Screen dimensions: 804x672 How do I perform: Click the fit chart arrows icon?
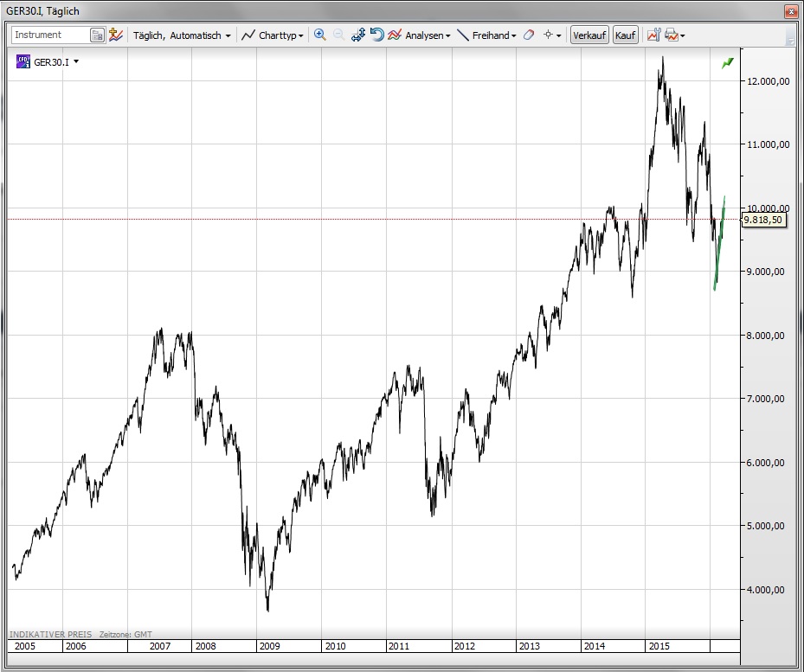coord(358,35)
